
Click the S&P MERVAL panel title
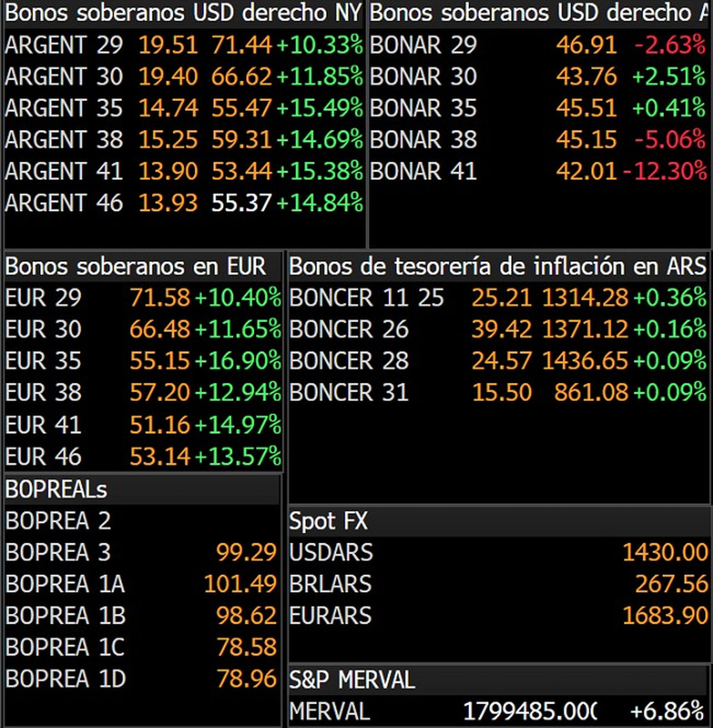click(352, 680)
